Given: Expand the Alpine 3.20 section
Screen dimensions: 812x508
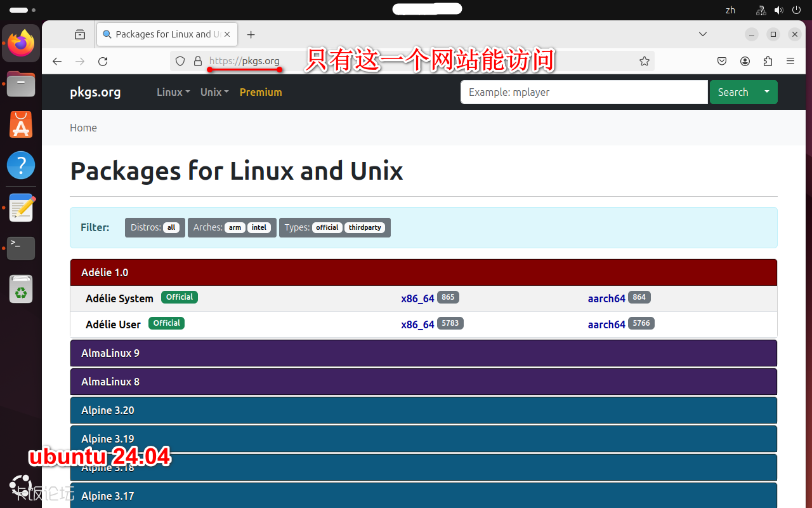Looking at the screenshot, I should coord(423,410).
